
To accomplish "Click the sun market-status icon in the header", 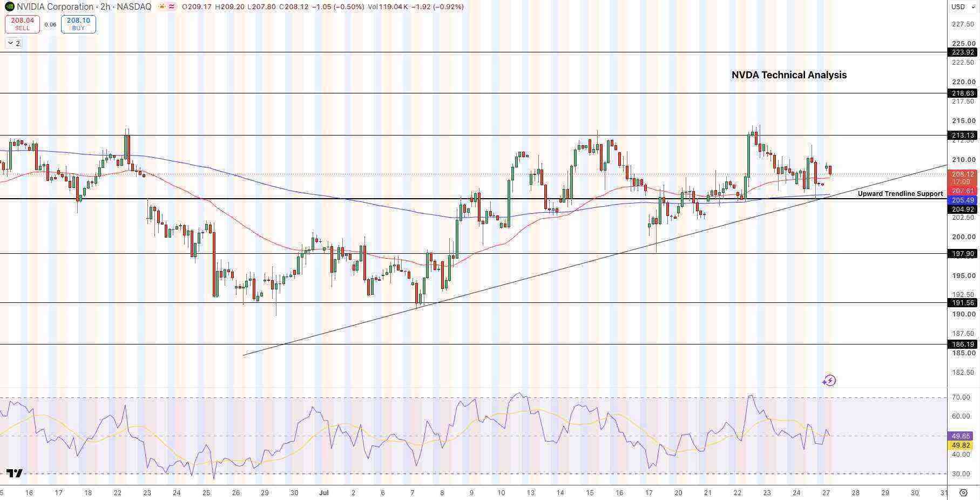I will pos(162,7).
